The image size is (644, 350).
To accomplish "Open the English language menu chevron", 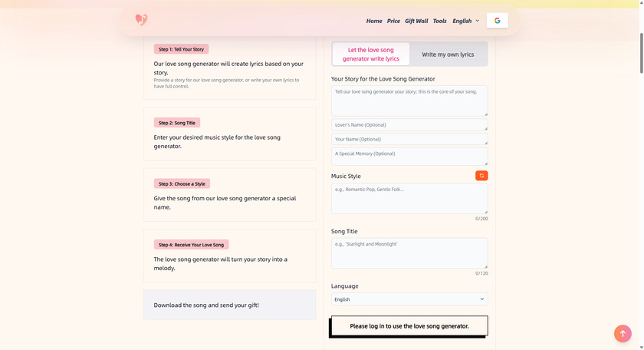I will pos(477,21).
